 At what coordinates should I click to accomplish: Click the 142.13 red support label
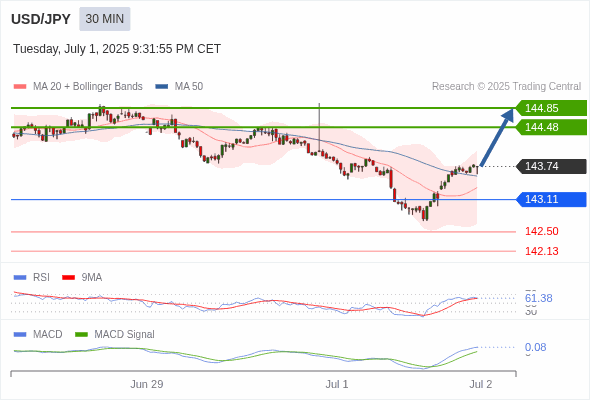point(541,251)
